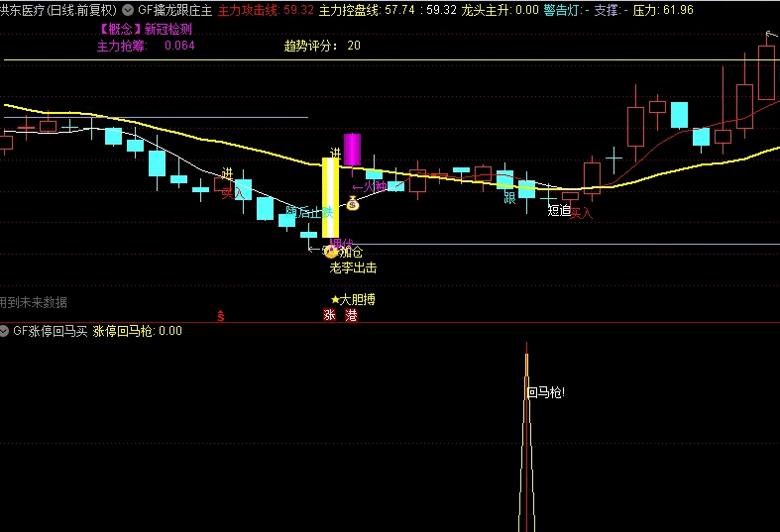Click the 主力控盘线: 57.74 value
Viewport: 780px width, 532px height.
click(367, 10)
